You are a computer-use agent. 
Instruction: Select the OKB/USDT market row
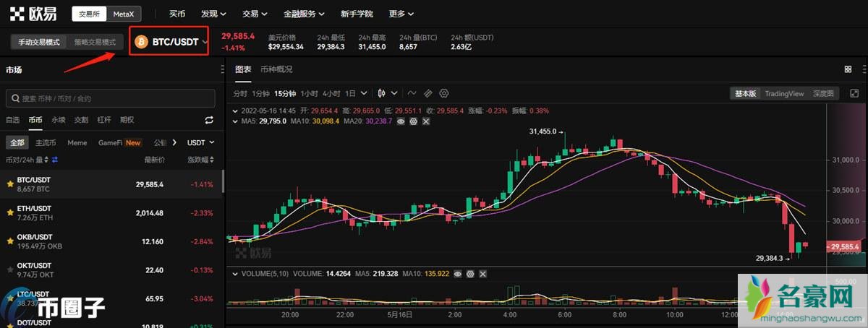point(110,241)
